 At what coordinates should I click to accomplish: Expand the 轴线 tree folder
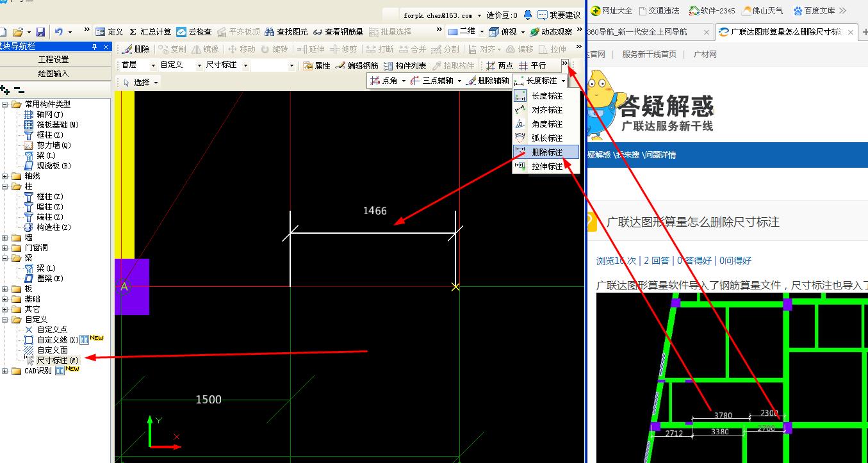pos(5,176)
